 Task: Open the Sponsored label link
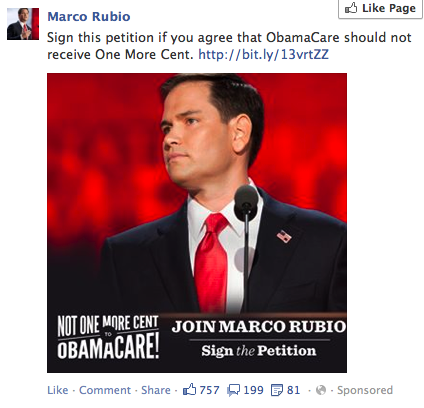[x=365, y=390]
